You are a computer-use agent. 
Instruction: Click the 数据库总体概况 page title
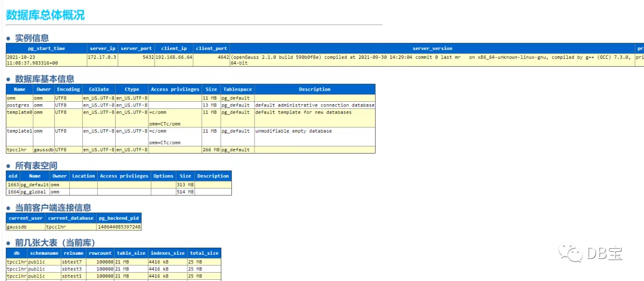(x=45, y=15)
